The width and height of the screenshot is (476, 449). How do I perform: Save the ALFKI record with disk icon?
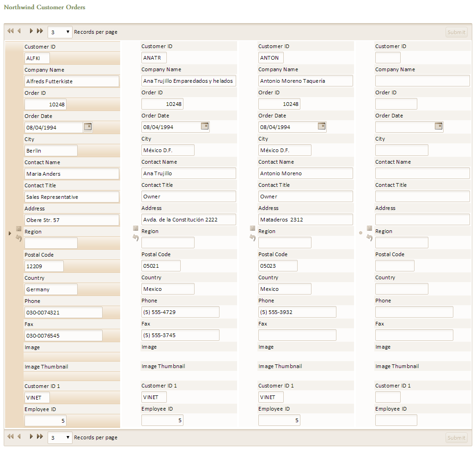tap(19, 229)
